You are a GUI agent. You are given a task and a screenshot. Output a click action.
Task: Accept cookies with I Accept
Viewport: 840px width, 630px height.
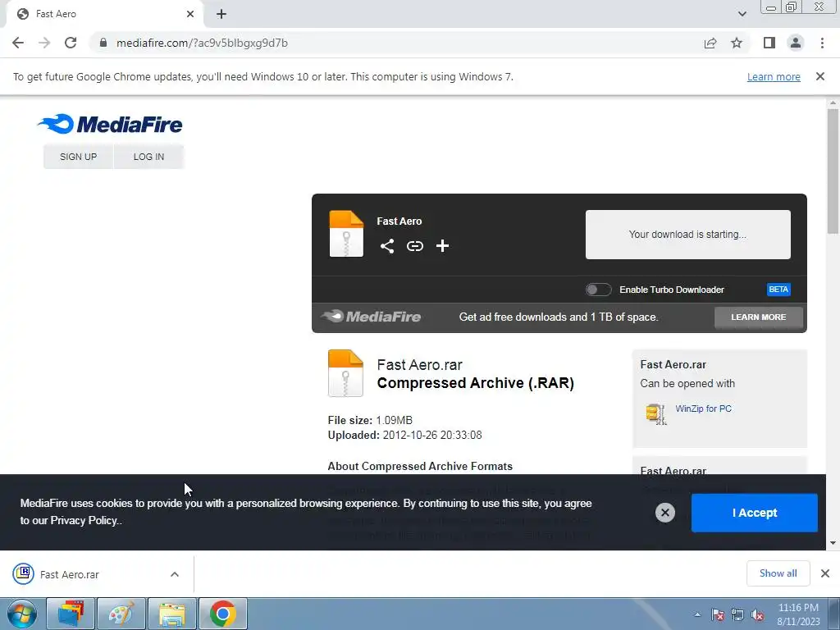point(755,513)
